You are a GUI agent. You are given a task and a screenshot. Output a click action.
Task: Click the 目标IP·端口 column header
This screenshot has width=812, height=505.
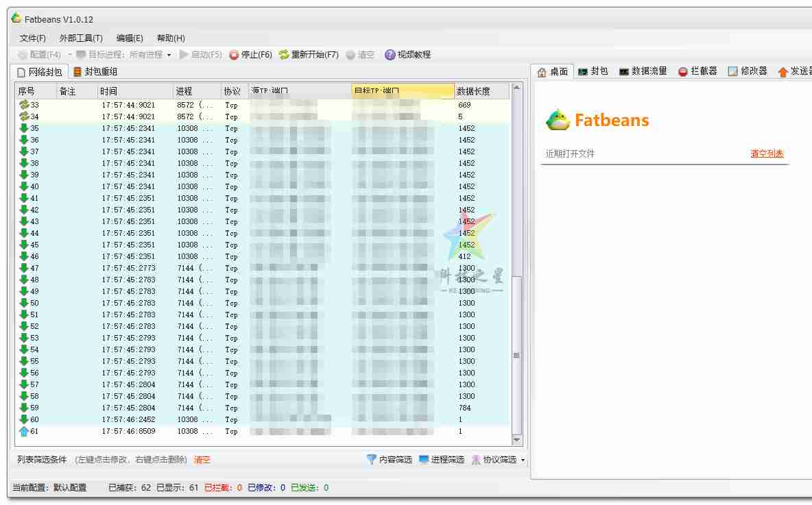point(403,90)
